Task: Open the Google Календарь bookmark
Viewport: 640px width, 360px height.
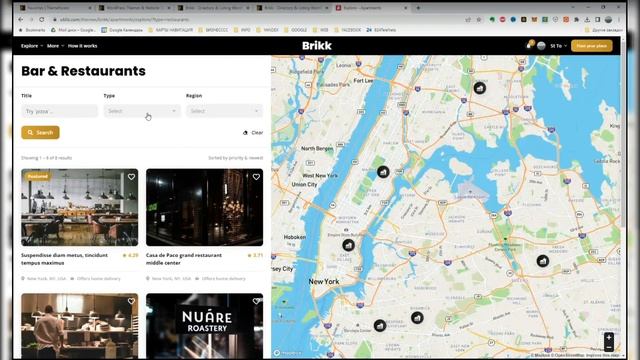Action: [122, 30]
